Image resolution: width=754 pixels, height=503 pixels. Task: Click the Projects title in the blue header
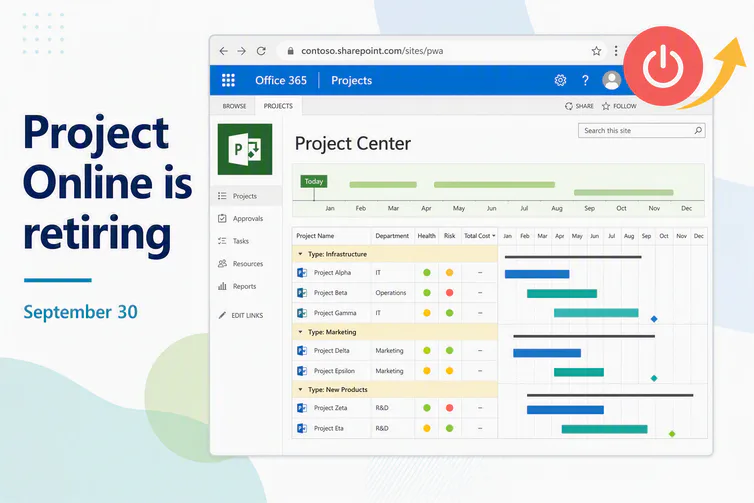pyautogui.click(x=352, y=80)
